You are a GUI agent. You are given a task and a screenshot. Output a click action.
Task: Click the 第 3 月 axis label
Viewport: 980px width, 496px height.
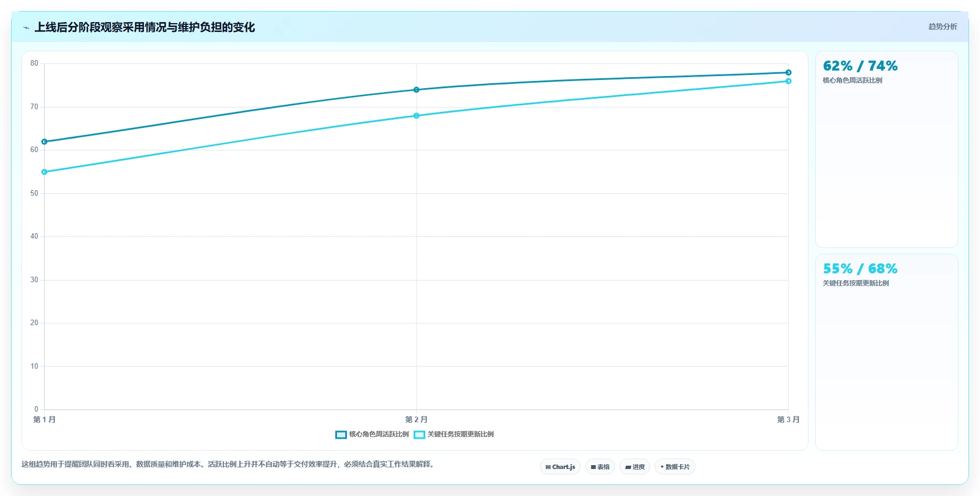tap(788, 419)
